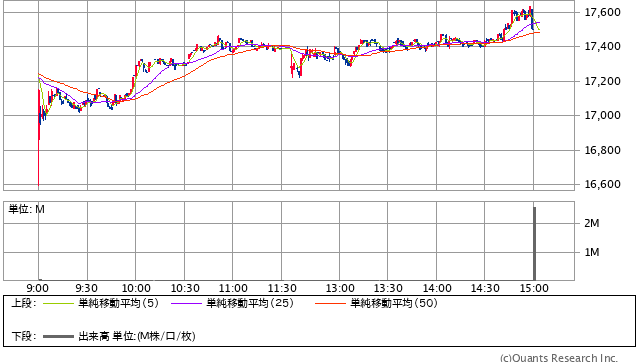Click the 単純移動平均(50) legend entry
This screenshot has width=638, height=362.
tap(394, 303)
